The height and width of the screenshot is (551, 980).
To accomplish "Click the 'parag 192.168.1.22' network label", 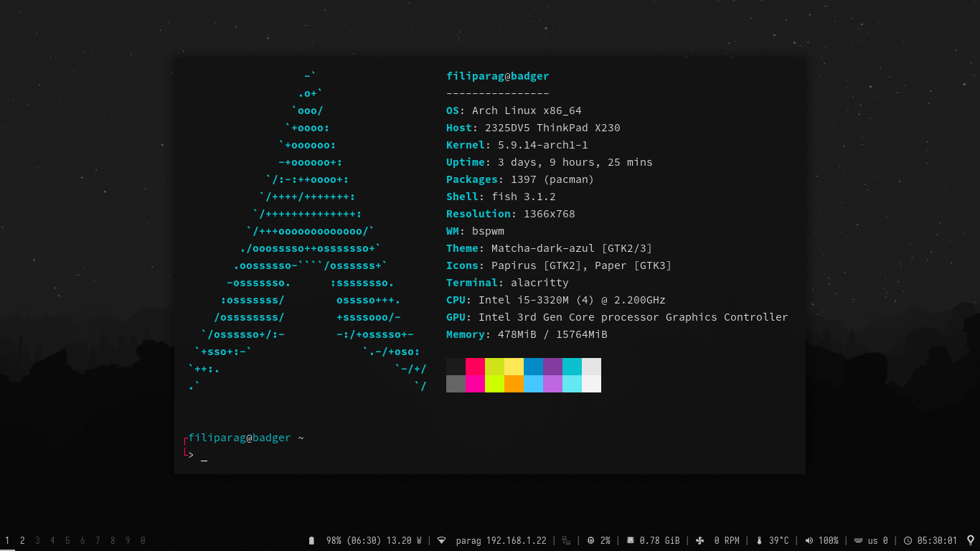I will 503,540.
